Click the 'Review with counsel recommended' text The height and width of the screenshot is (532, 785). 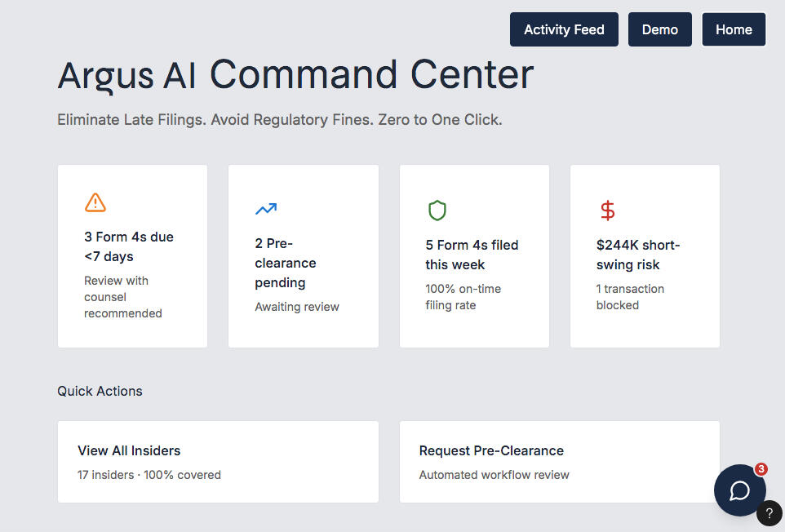(x=122, y=297)
